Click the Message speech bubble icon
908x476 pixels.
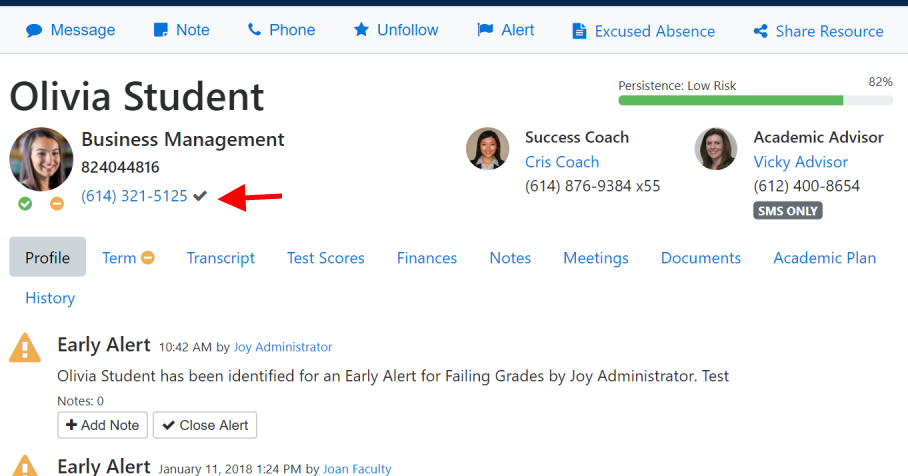point(34,30)
